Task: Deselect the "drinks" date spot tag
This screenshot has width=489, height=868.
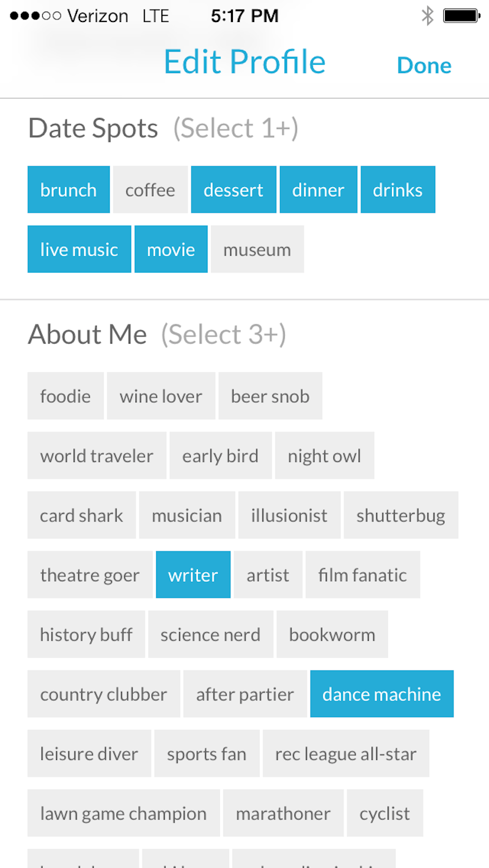Action: tap(397, 189)
